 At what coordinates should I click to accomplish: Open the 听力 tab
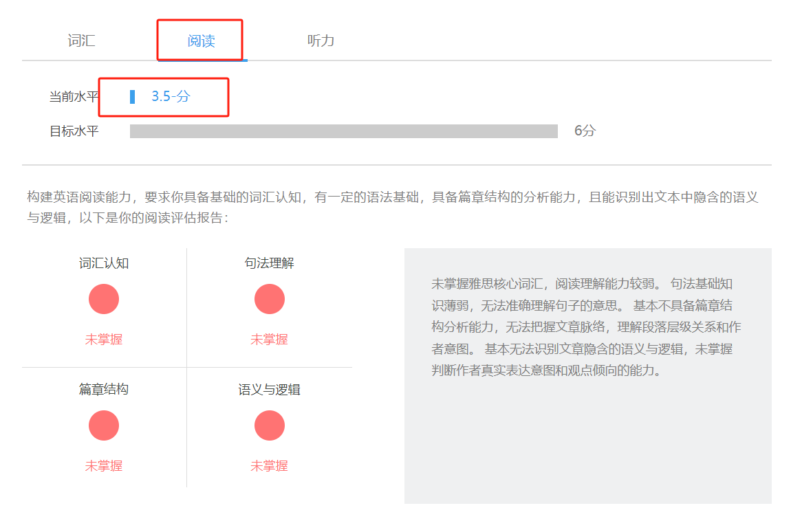(321, 40)
